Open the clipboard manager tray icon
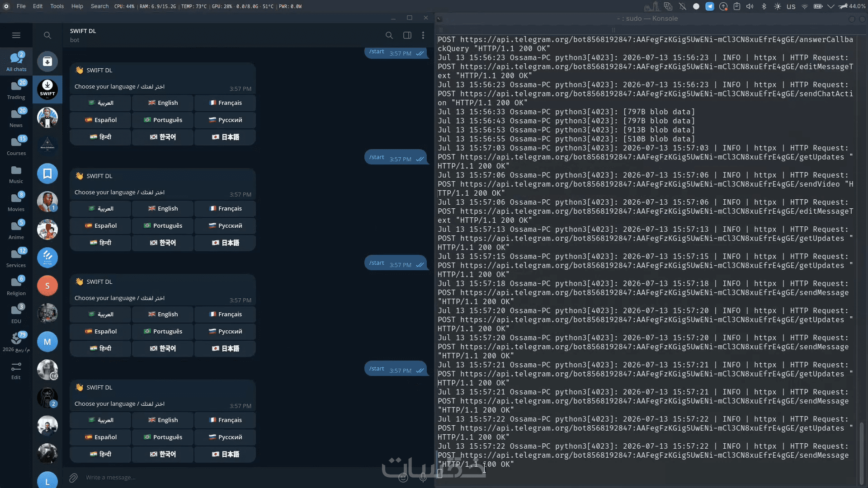Screen dimensions: 868x488 click(737, 6)
